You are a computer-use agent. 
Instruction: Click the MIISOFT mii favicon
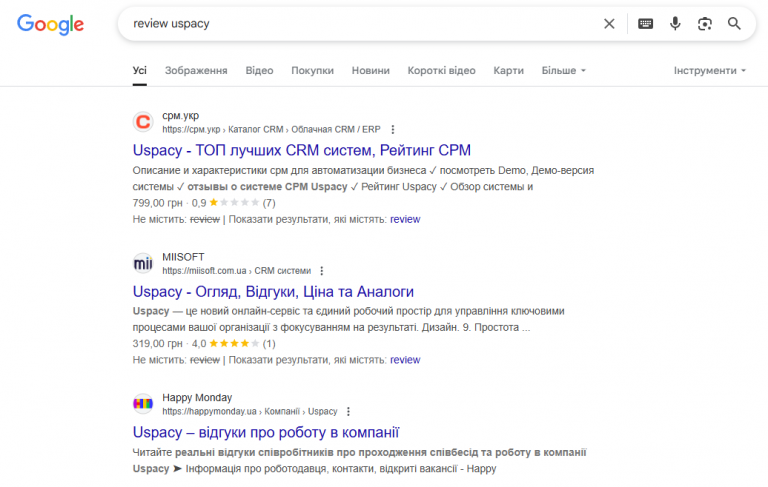tap(143, 264)
